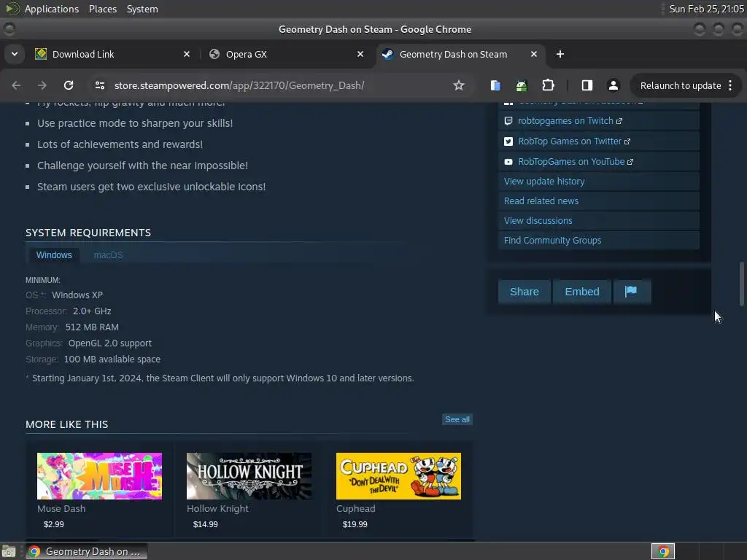Click the Applications menu logo icon

click(x=12, y=9)
